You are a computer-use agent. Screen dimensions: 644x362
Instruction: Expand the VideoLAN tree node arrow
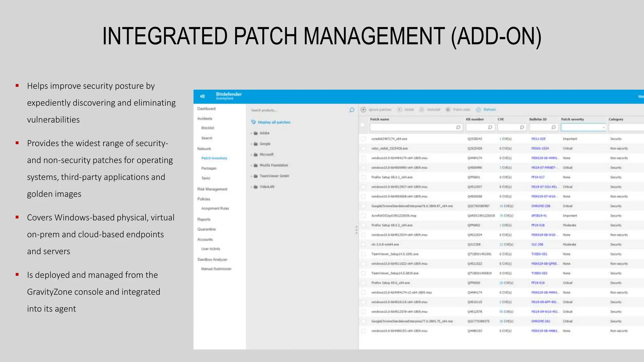tap(251, 187)
